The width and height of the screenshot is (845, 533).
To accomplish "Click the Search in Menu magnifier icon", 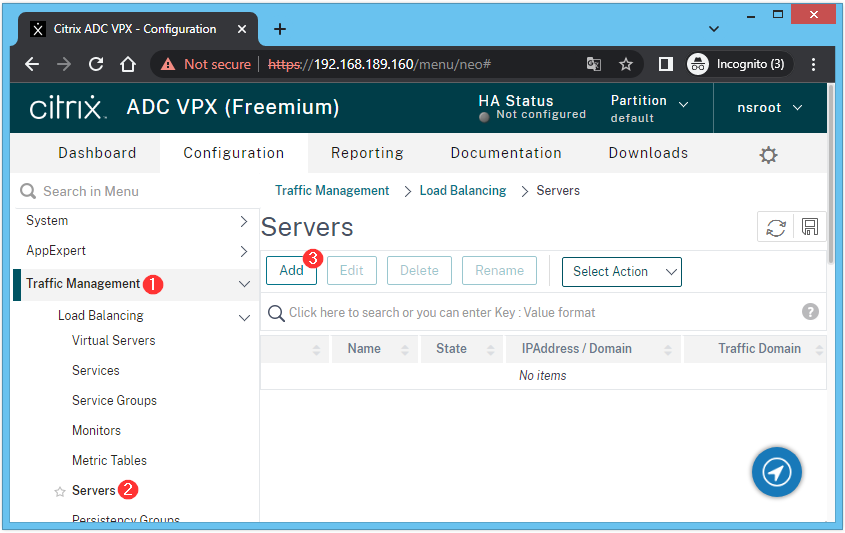I will (27, 191).
